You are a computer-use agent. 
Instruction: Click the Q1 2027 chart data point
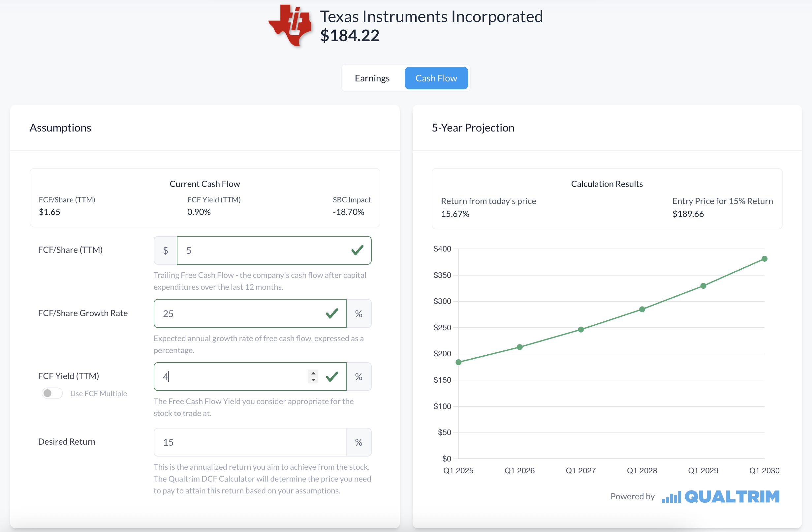(x=581, y=329)
